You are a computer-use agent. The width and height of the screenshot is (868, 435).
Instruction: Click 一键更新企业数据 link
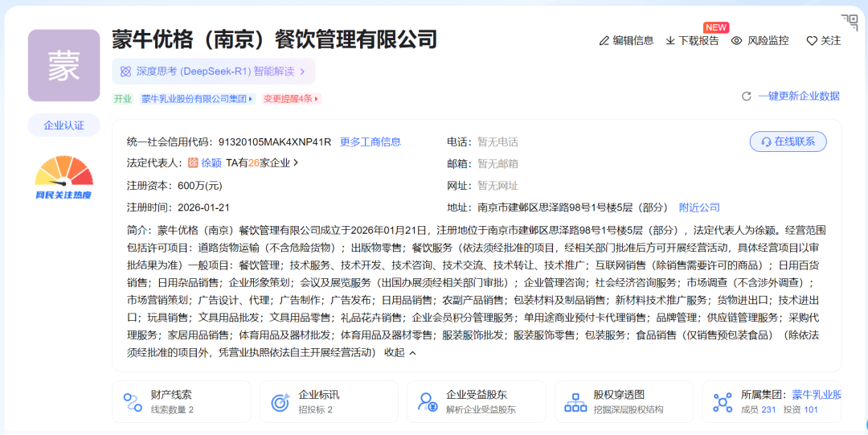click(799, 96)
